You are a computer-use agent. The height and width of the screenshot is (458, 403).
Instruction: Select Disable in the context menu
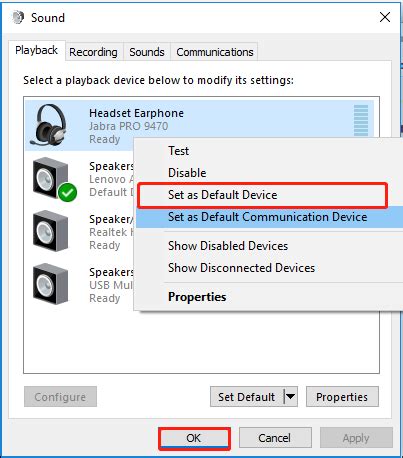187,173
